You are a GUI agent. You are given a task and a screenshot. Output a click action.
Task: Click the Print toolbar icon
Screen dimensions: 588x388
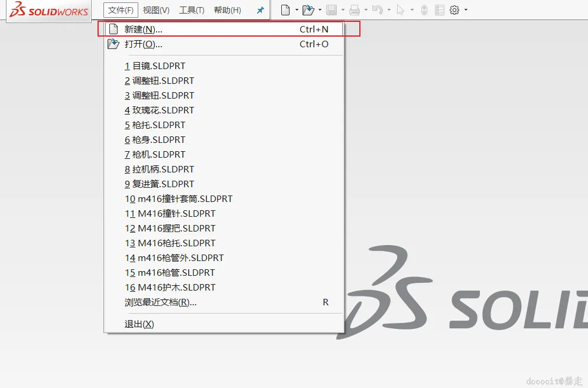(x=355, y=10)
